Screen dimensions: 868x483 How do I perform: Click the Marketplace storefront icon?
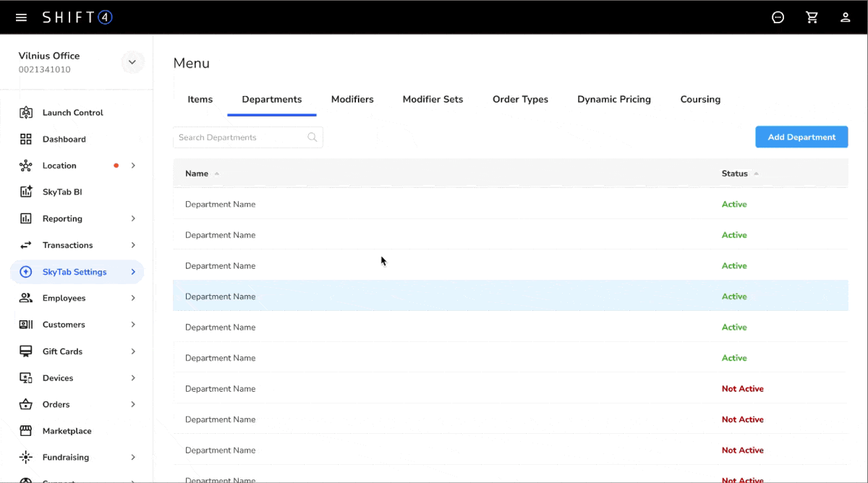pyautogui.click(x=26, y=431)
